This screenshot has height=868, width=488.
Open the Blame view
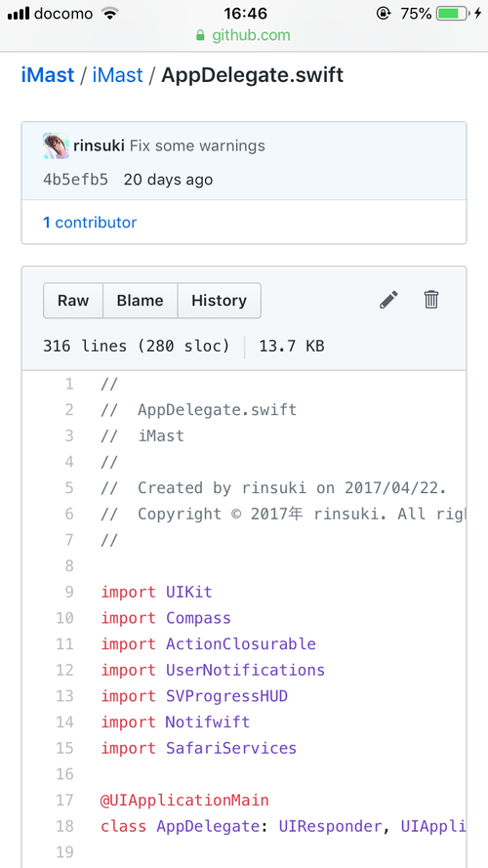point(140,301)
